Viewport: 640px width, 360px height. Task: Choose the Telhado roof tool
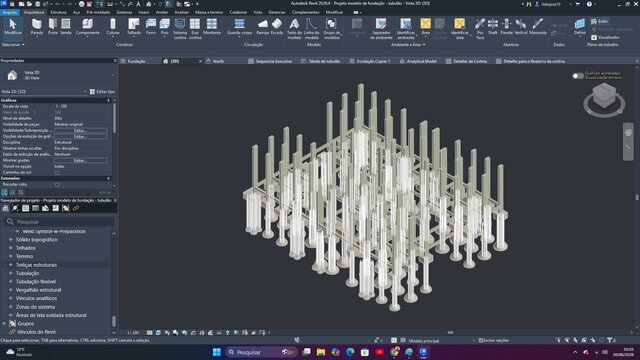click(x=133, y=27)
